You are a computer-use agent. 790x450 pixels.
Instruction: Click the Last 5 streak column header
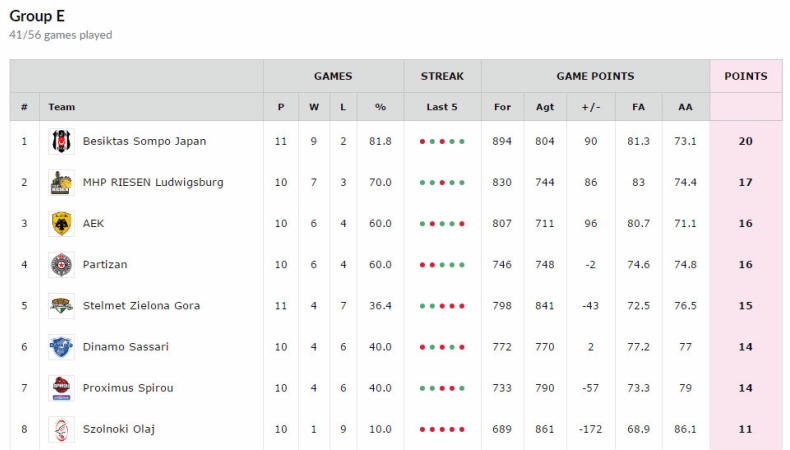pos(442,107)
